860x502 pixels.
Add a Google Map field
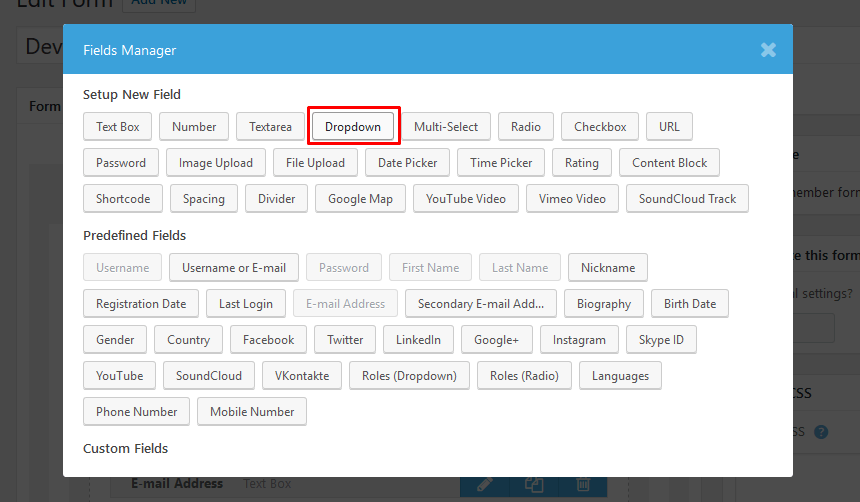[x=360, y=199]
